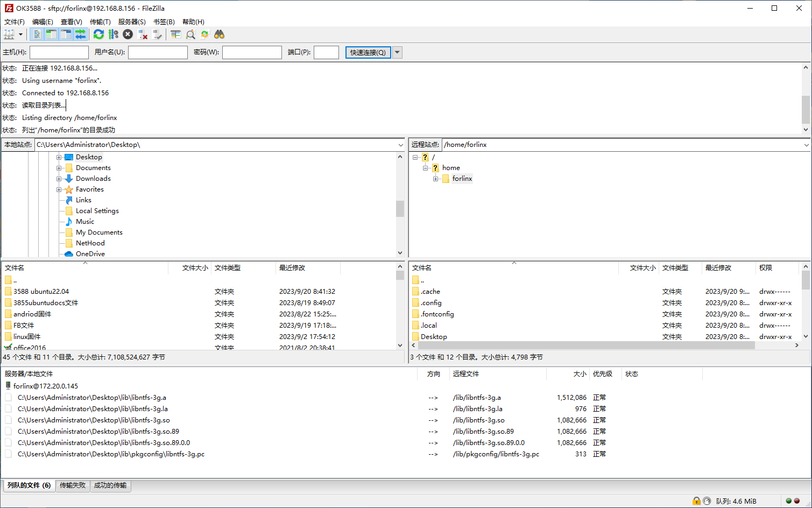Open the Site Manager icon
This screenshot has height=508, width=812.
(x=9, y=34)
